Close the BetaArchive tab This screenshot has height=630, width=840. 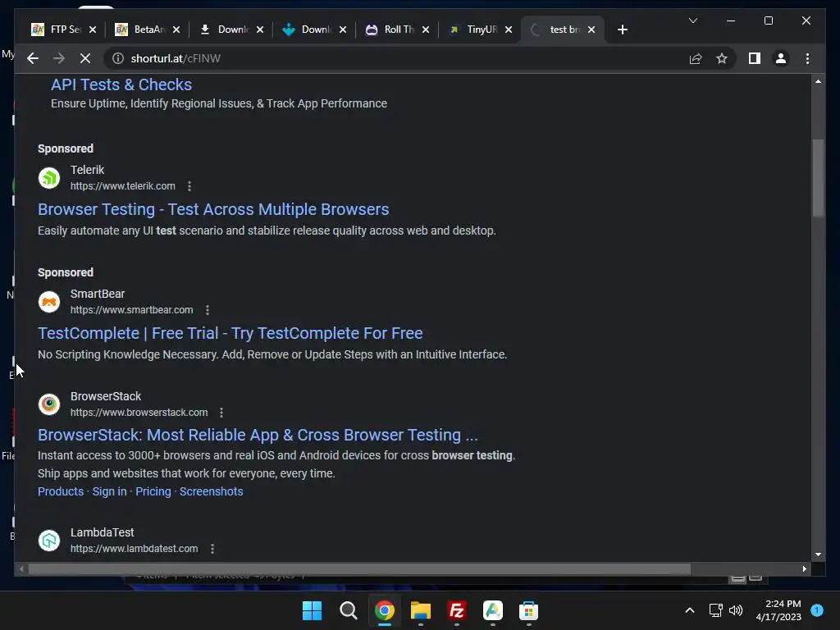click(x=176, y=30)
